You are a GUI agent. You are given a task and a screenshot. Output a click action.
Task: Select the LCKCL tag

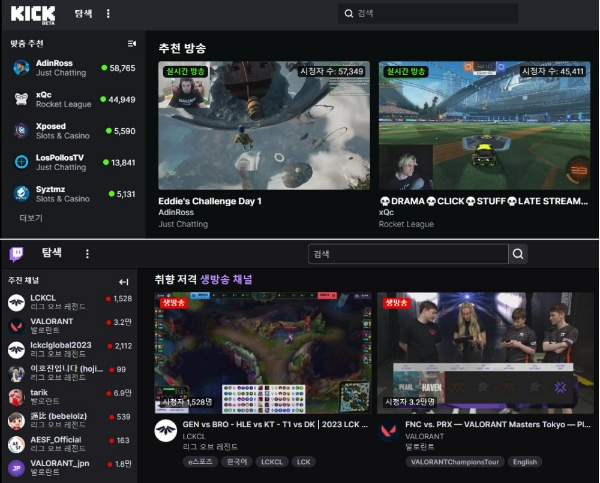(272, 462)
